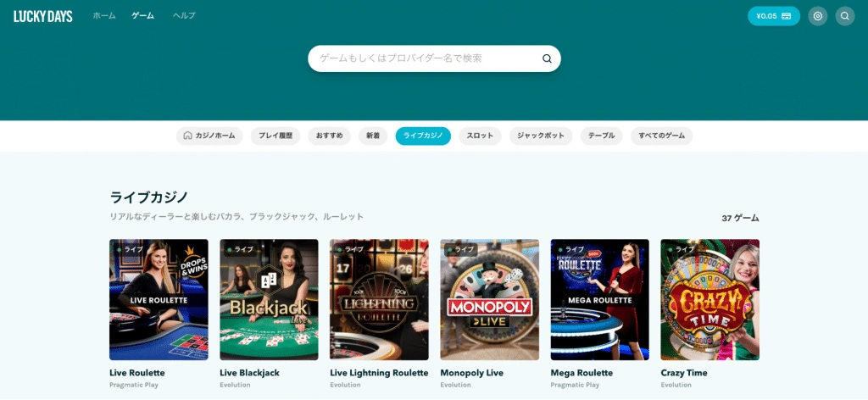Open the Live Blackjack game thumbnail
Viewport: 868px width, 400px height.
tap(269, 299)
